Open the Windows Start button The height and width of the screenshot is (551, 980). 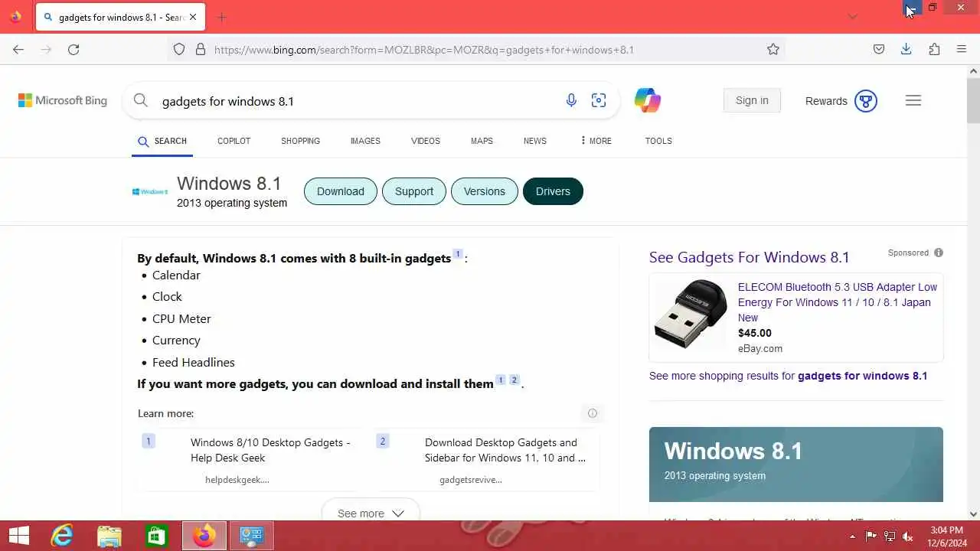click(x=19, y=536)
